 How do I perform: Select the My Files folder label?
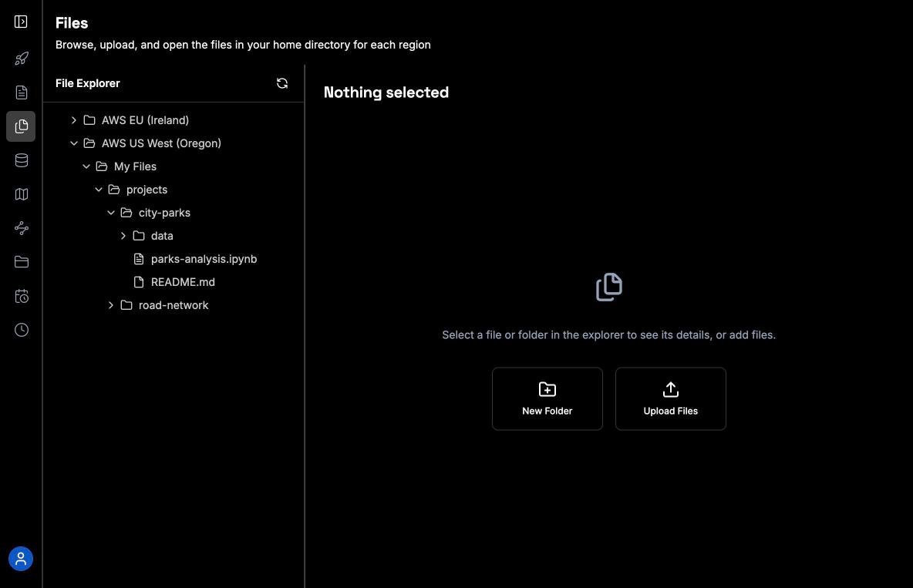coord(135,166)
